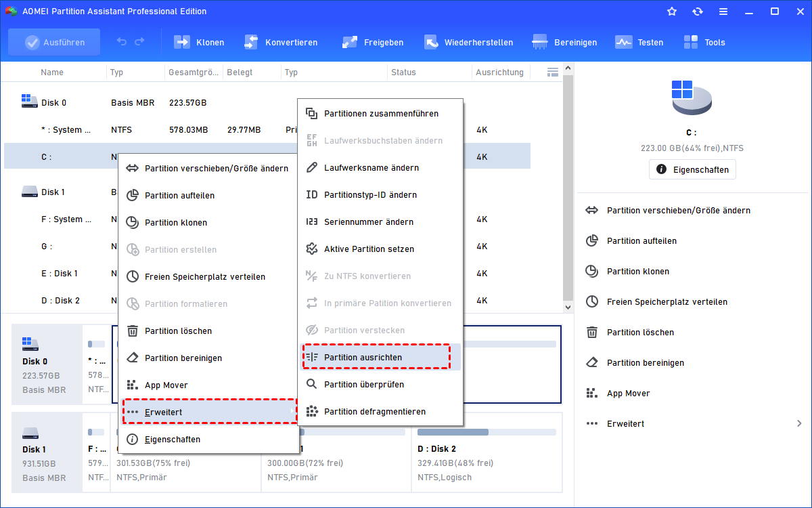Expand Erweitert submenu in context menu

[210, 412]
